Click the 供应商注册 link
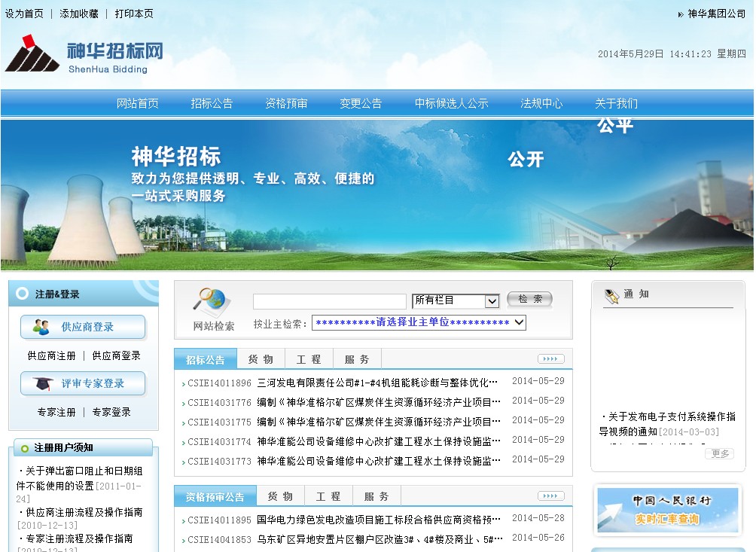The height and width of the screenshot is (552, 756). [52, 355]
